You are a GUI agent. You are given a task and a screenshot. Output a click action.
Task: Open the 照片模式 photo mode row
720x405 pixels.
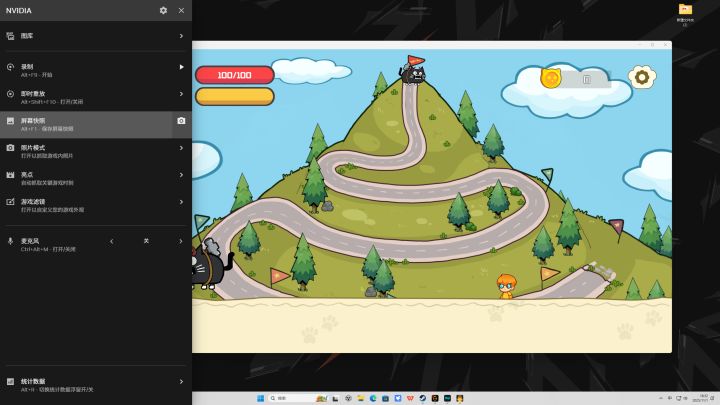point(96,152)
